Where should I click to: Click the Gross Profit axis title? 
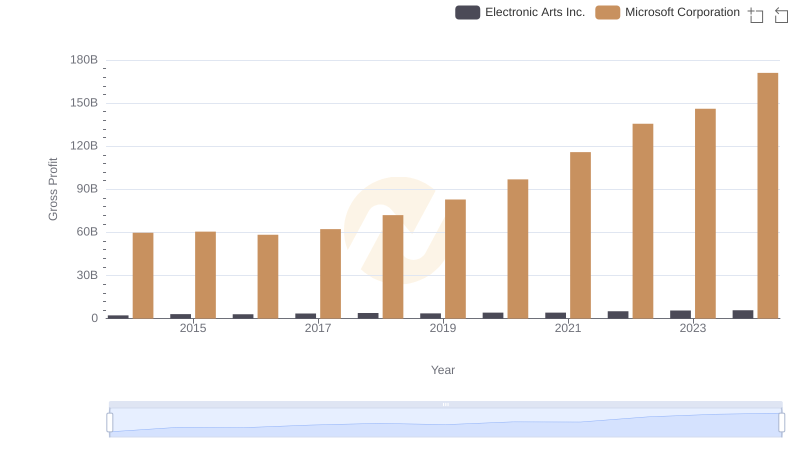53,189
